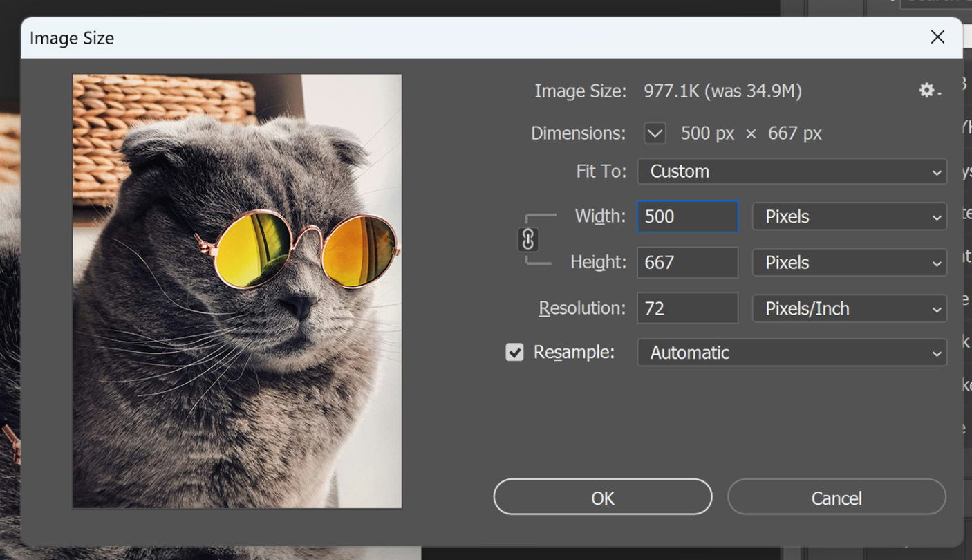Click the Resolution label
Screen dimensions: 972x560
(582, 308)
